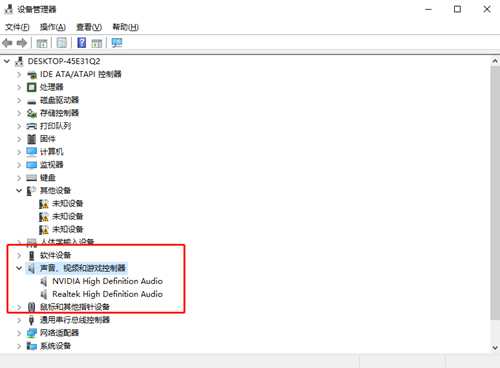The image size is (500, 368).
Task: Click the Back arrow toolbar icon
Action: click(7, 43)
